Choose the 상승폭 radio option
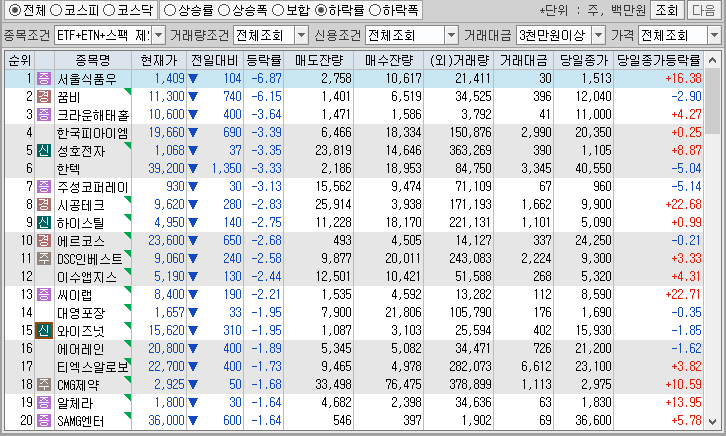This screenshot has height=436, width=726. (224, 10)
